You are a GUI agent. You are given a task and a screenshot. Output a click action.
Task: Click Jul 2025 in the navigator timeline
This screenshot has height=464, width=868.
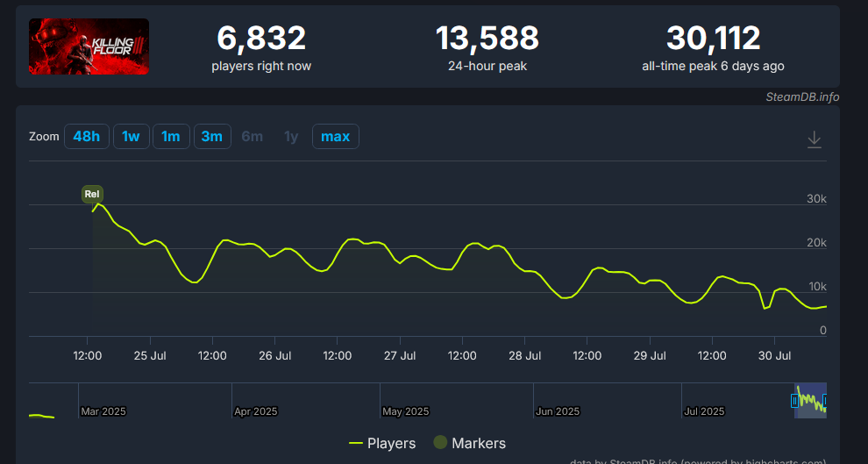tap(704, 411)
